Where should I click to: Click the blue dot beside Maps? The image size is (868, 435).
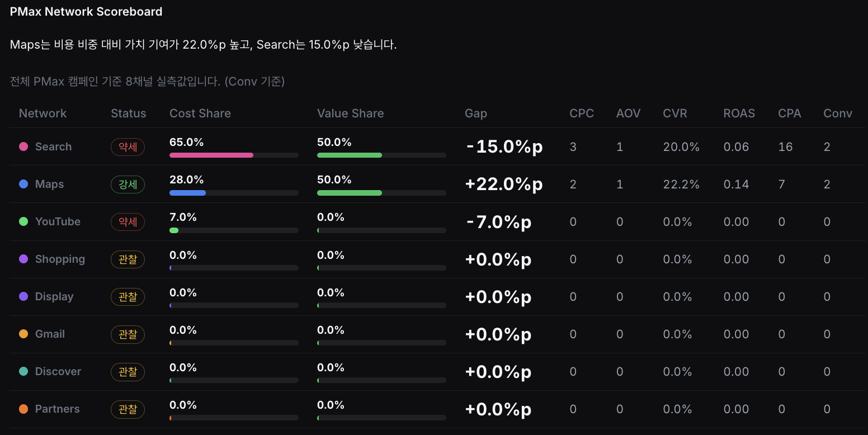pyautogui.click(x=23, y=184)
